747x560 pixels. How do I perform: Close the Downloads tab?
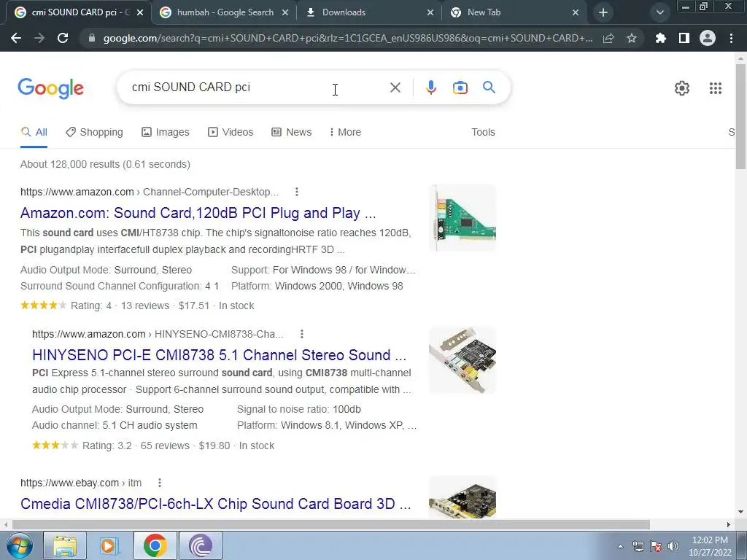coord(430,12)
